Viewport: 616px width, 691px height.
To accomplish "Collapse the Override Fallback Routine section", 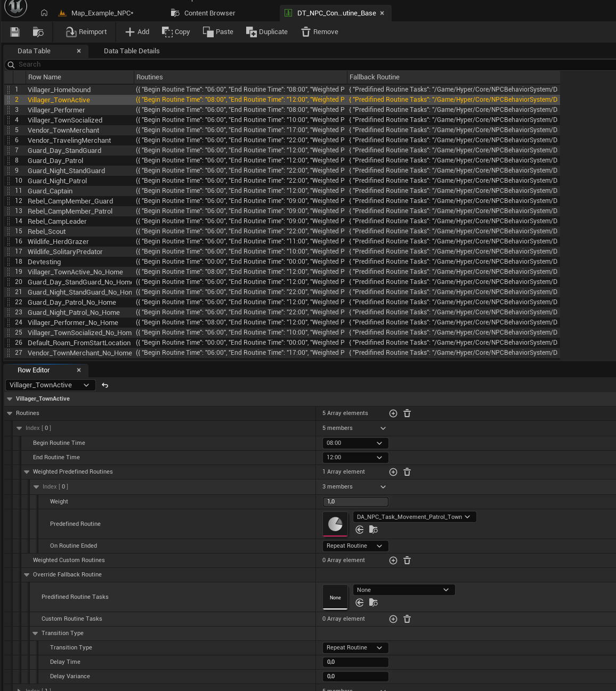I will click(x=27, y=575).
